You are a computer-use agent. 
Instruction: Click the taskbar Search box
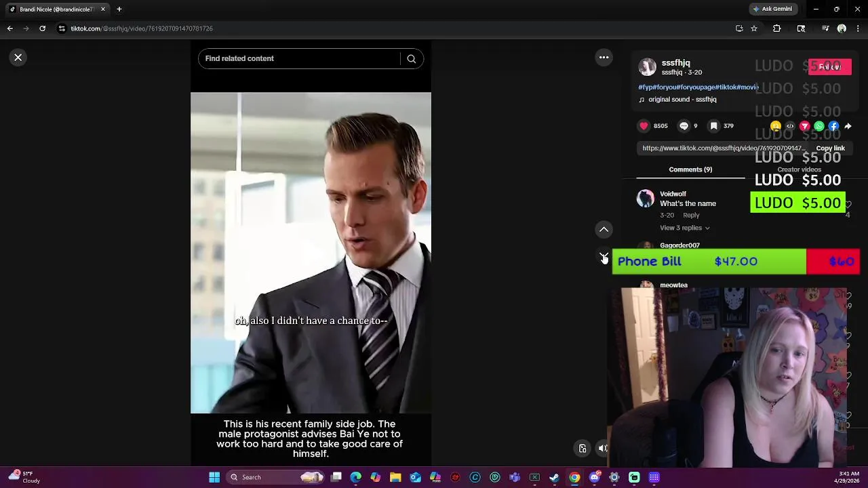pyautogui.click(x=276, y=477)
